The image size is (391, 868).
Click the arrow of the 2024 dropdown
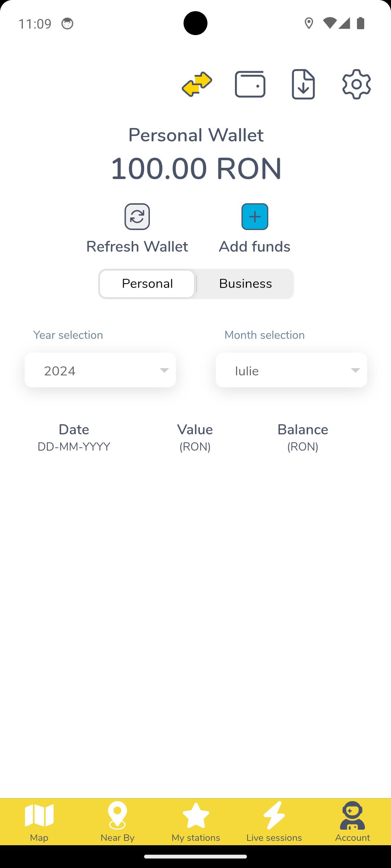(x=164, y=370)
